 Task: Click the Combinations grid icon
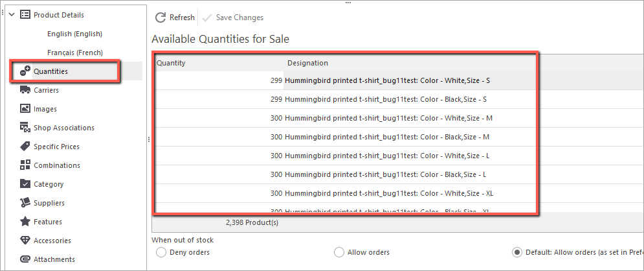click(x=25, y=165)
